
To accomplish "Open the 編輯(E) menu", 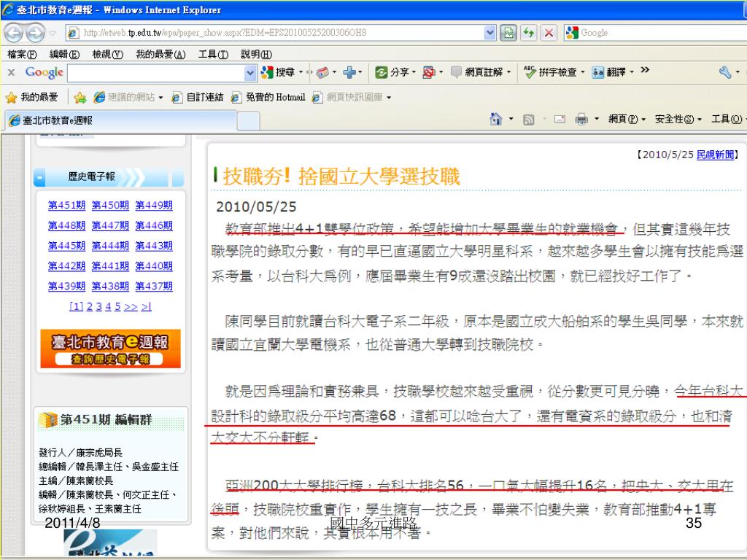I will [64, 54].
